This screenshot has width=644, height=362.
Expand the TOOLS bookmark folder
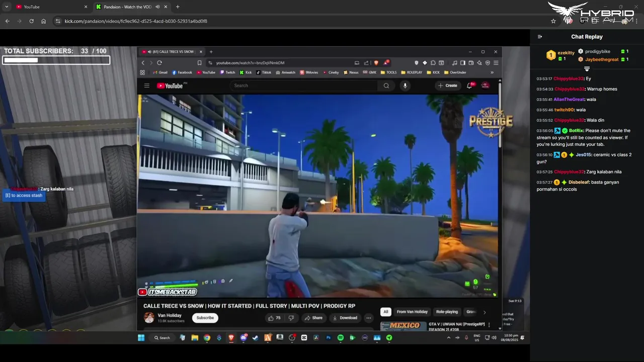tap(388, 72)
